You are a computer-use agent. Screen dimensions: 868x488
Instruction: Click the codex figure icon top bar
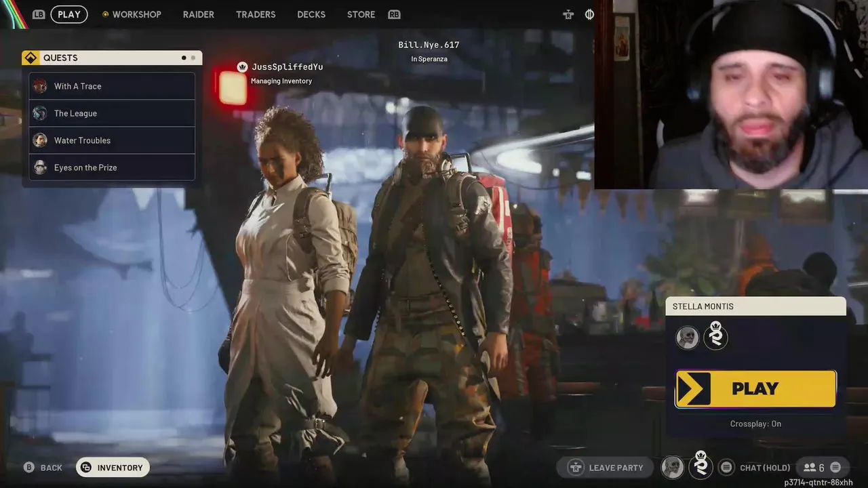568,14
